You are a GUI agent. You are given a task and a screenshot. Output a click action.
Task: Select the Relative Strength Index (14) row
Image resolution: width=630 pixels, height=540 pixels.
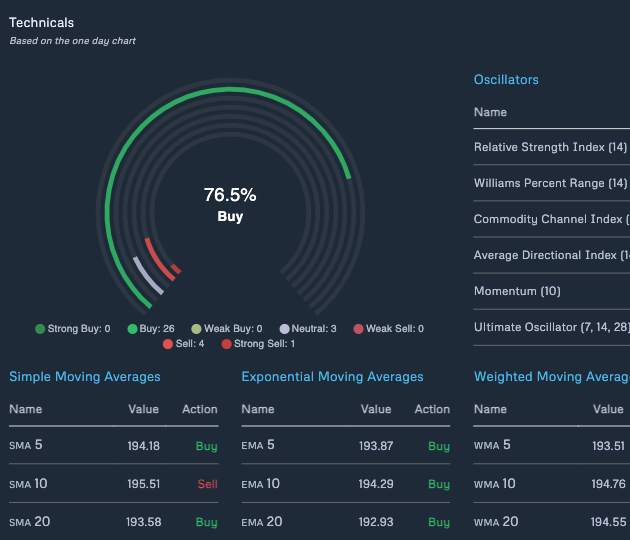click(x=550, y=147)
